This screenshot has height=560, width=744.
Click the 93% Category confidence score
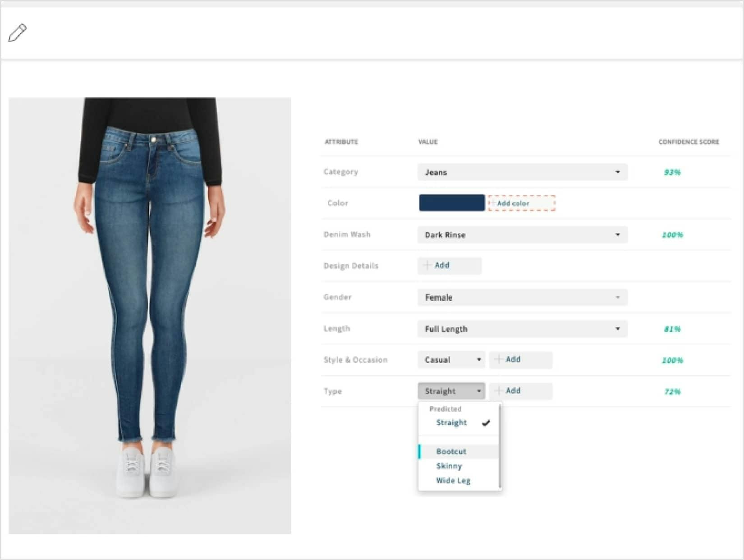point(672,172)
